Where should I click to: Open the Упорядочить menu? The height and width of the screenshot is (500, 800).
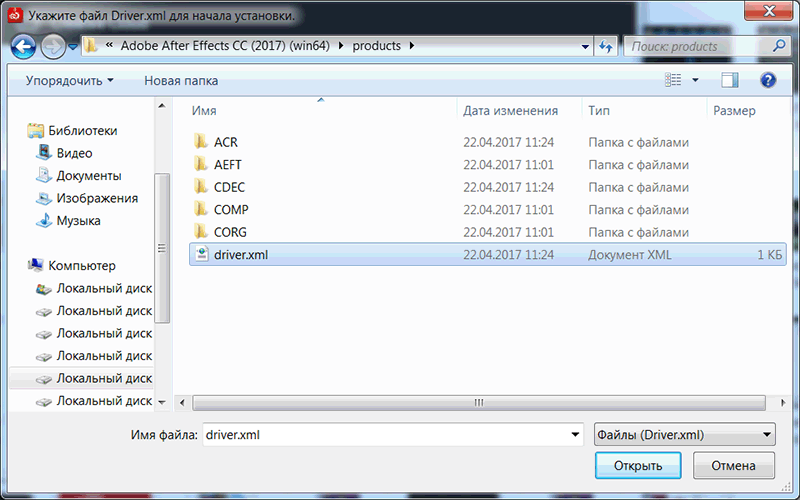pos(69,81)
